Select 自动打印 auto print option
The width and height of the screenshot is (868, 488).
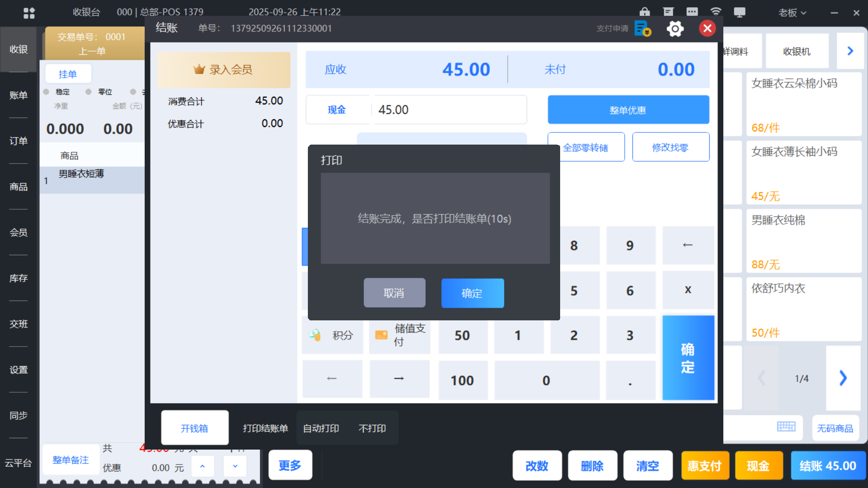tap(321, 428)
